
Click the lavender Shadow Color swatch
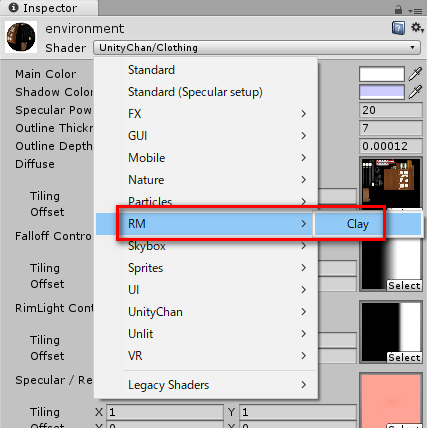382,92
